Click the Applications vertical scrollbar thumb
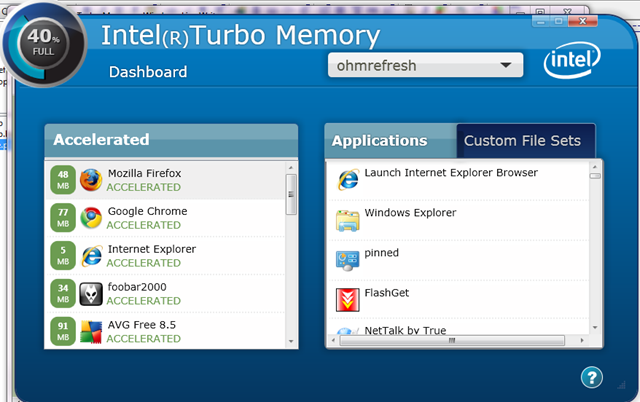This screenshot has height=402, width=640. (595, 176)
